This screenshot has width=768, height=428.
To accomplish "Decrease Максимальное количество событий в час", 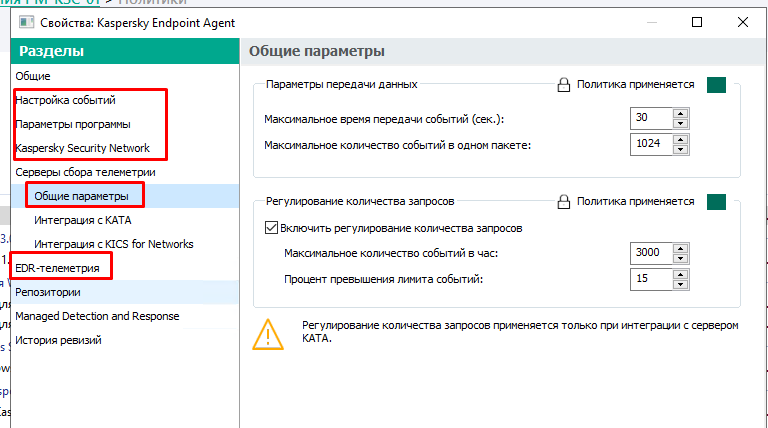I will pyautogui.click(x=680, y=259).
